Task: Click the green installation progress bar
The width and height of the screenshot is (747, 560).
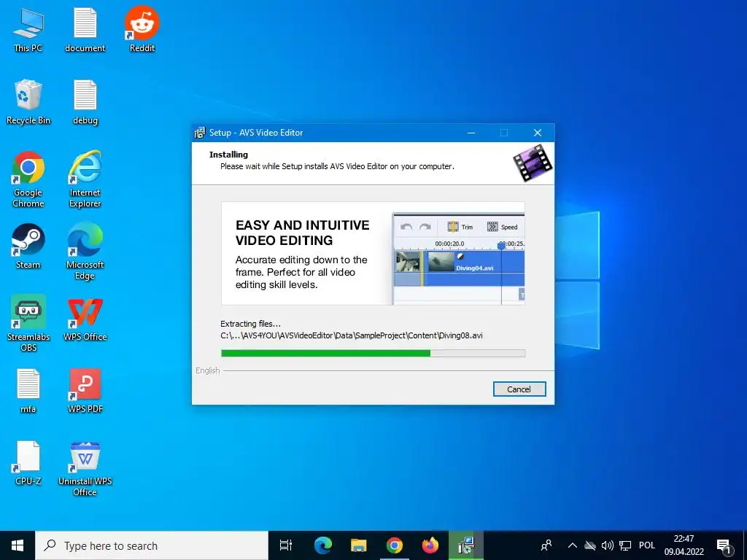Action: (373, 354)
